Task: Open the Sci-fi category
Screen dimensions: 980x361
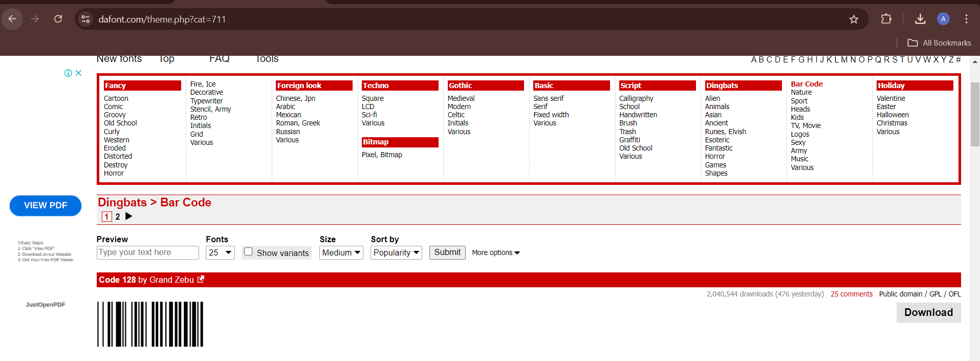Action: [369, 115]
